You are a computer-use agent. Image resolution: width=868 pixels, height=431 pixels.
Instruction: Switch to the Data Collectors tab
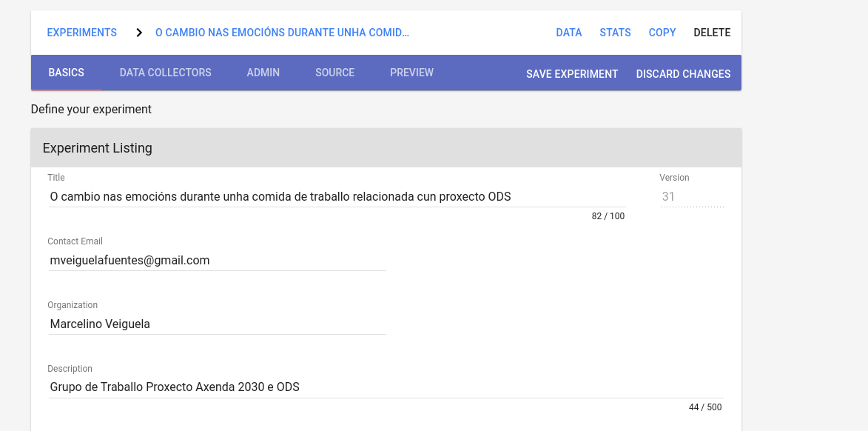point(165,73)
